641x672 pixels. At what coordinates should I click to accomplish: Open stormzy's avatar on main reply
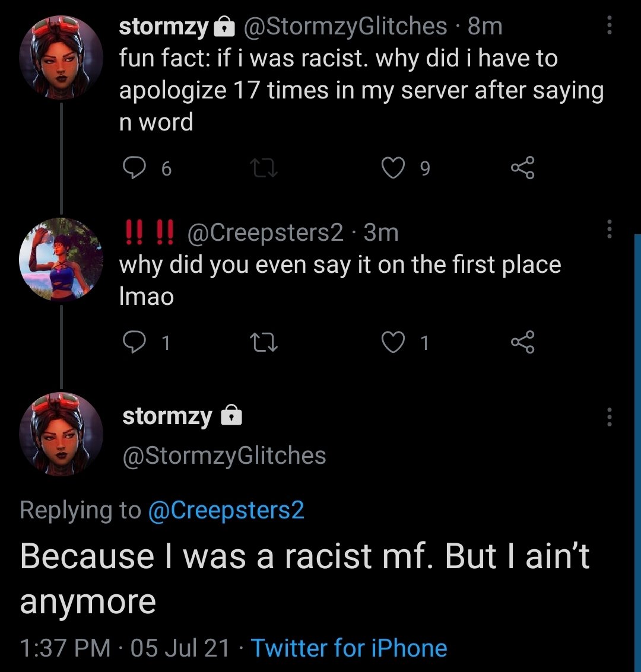(61, 434)
